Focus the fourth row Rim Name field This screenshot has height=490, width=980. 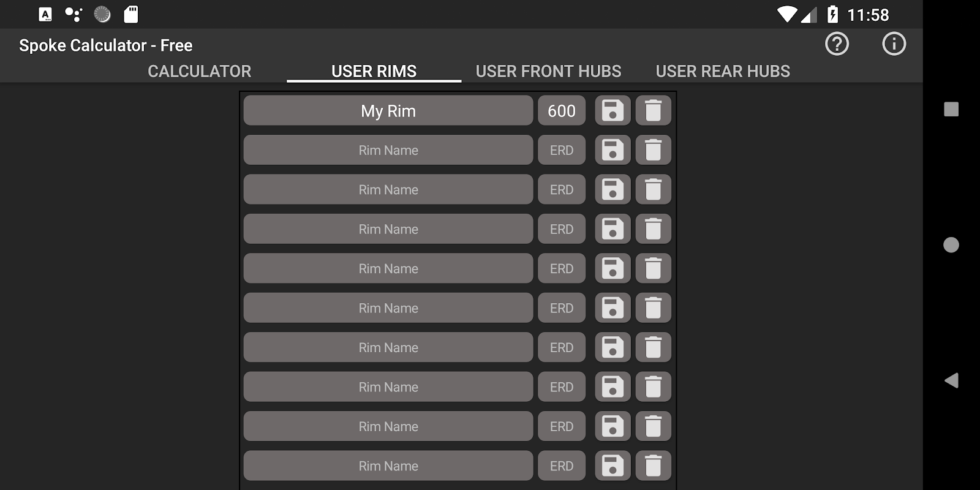click(x=388, y=229)
